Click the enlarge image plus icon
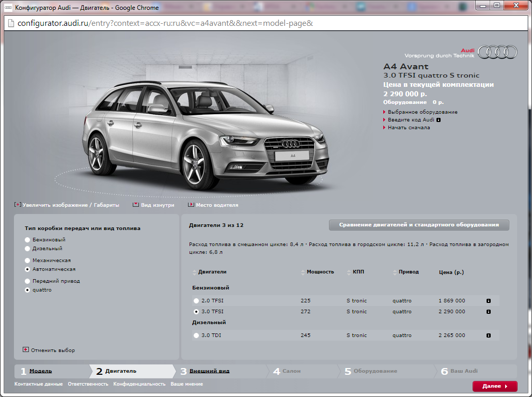 pos(18,205)
